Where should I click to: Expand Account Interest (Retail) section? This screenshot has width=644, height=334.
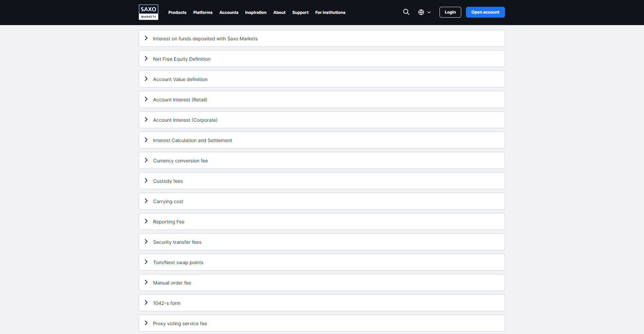point(321,99)
